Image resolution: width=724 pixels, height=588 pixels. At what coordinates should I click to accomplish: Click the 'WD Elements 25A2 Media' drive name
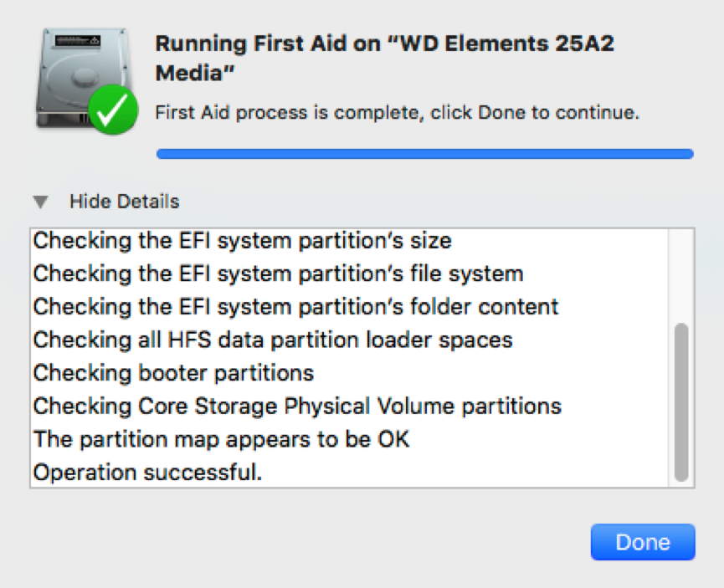click(385, 59)
